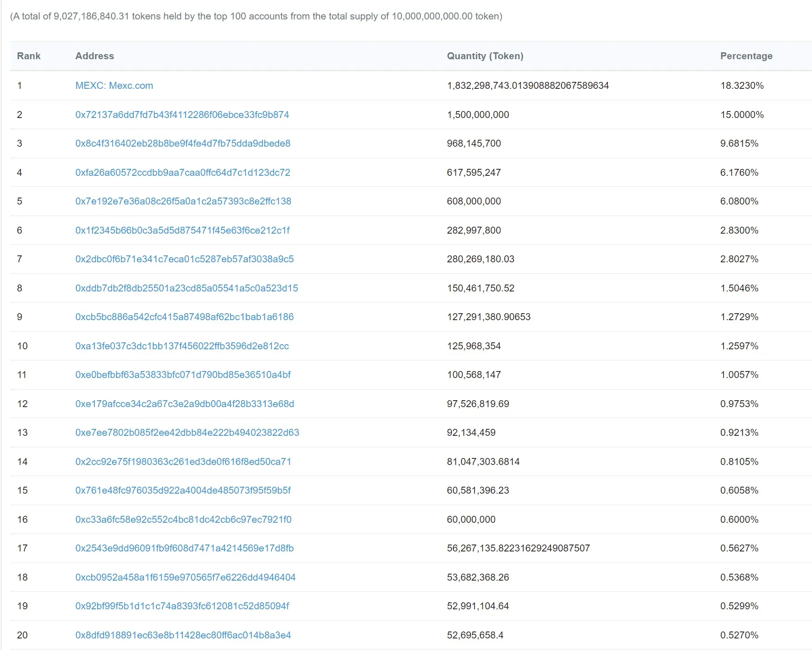This screenshot has height=650, width=812.
Task: Click the 0.5270% percentage cell
Action: (x=739, y=635)
